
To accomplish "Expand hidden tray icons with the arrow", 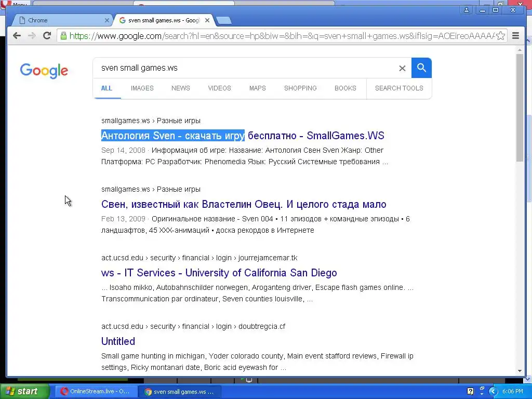I will click(493, 392).
